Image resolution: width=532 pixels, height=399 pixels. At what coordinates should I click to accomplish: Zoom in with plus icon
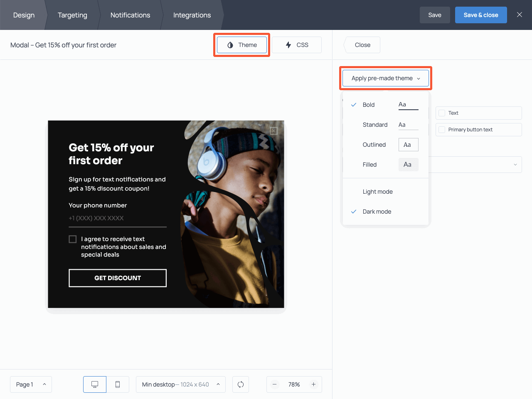[314, 384]
